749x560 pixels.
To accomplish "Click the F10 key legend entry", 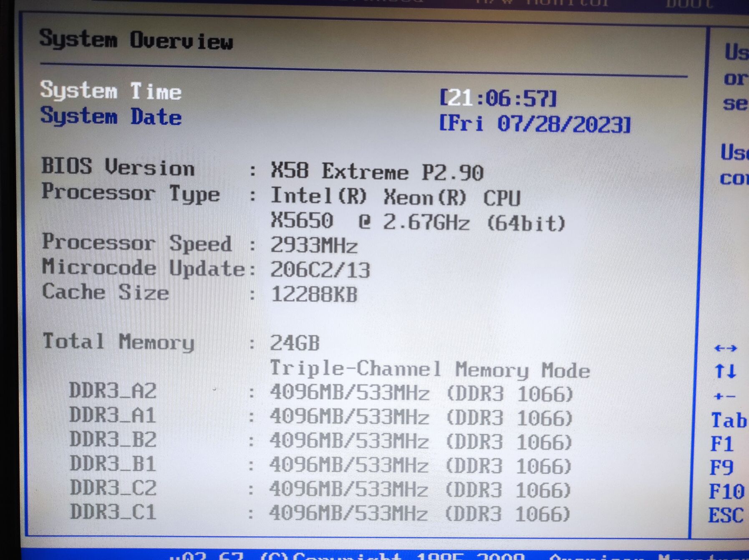I will tap(727, 492).
